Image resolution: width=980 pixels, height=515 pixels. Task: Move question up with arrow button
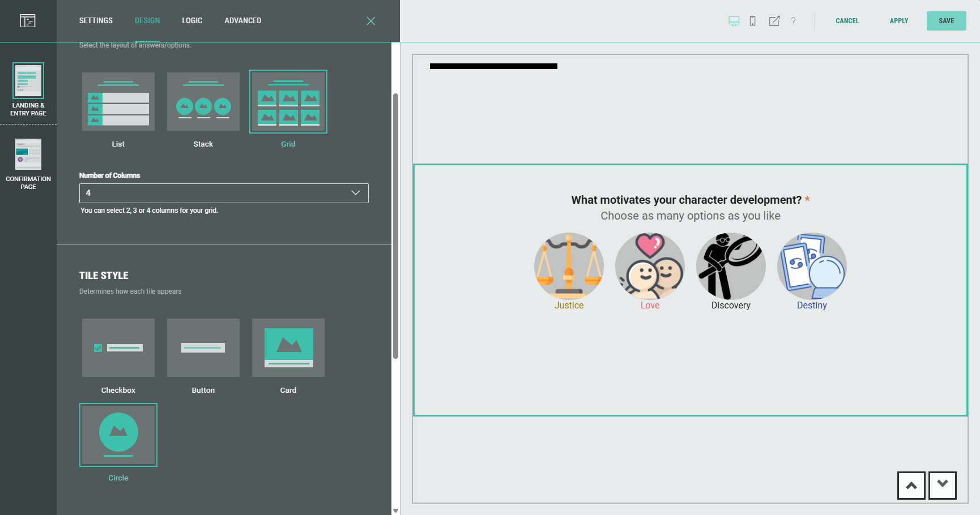click(911, 485)
